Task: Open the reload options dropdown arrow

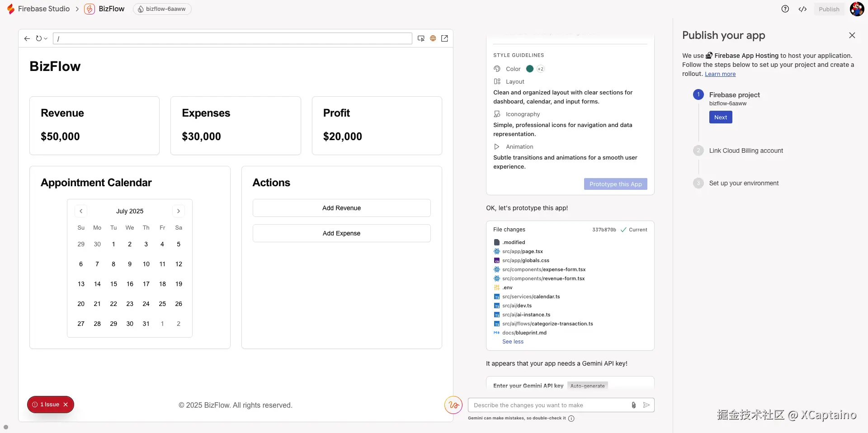Action: (x=46, y=39)
